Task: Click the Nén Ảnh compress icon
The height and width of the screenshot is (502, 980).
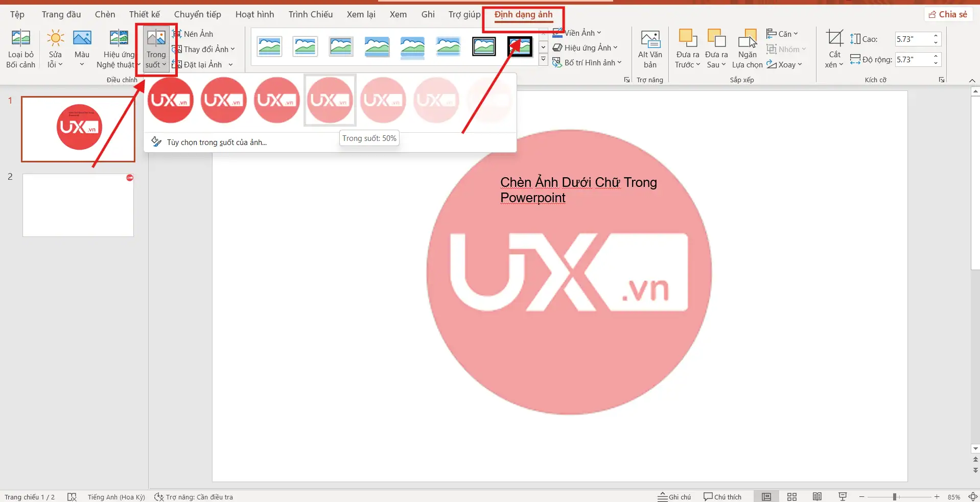Action: (x=177, y=34)
